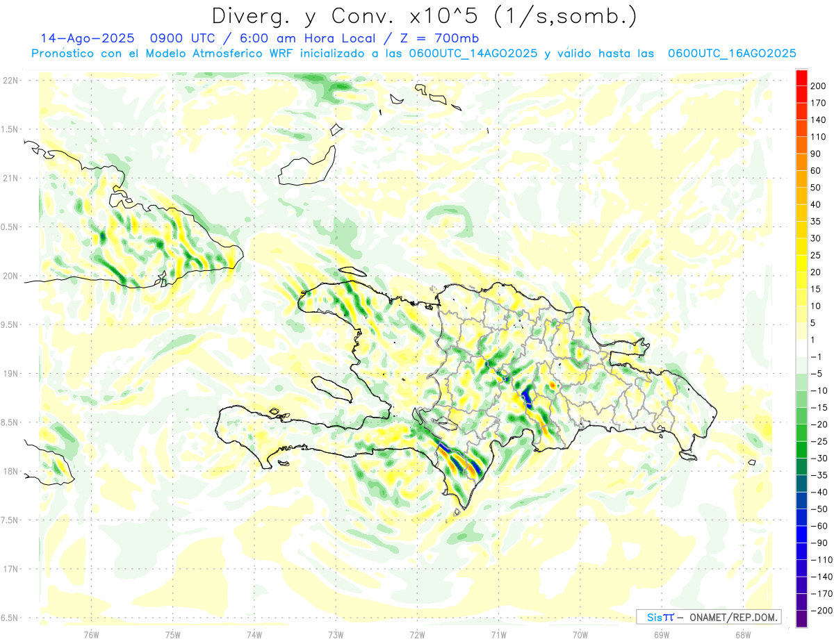This screenshot has height=644, width=834.
Task: Select the '-35' colorbar value
Action: (x=819, y=476)
